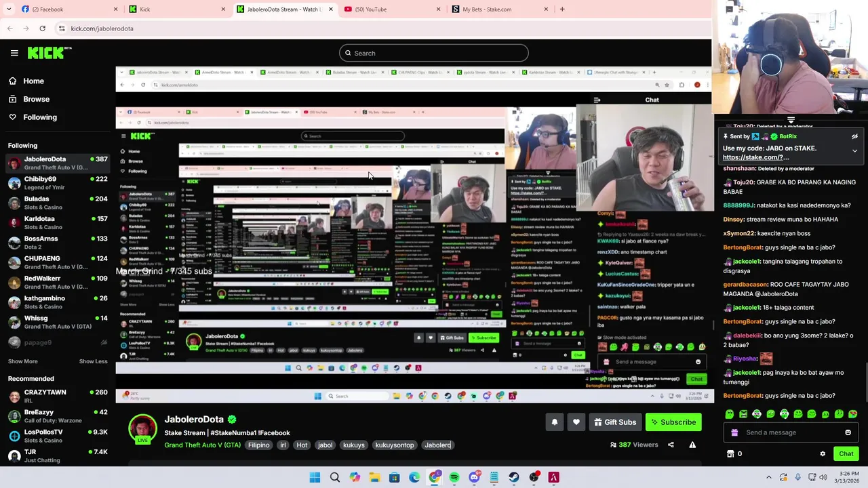This screenshot has width=868, height=488.
Task: Follow JaboleroDota with the heart button
Action: coord(576,422)
